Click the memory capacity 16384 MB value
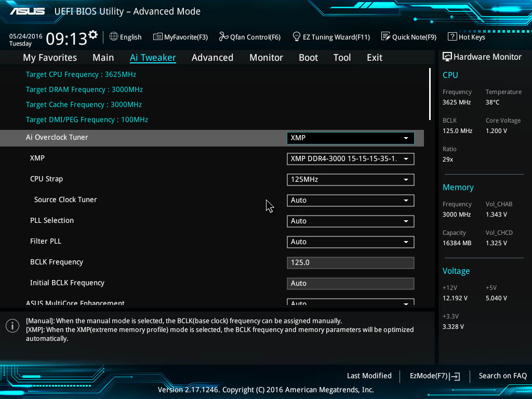 pos(457,243)
